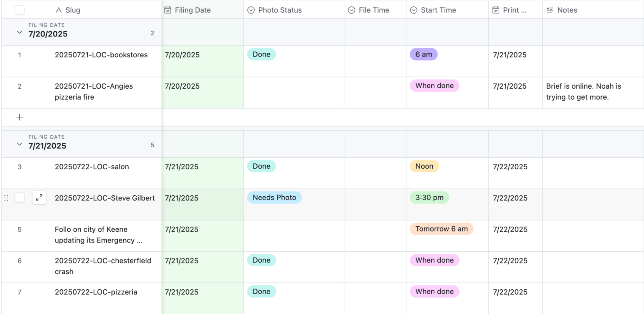Image resolution: width=644 pixels, height=314 pixels.
Task: Click Print date 7/22/2025 on Keene row
Action: [x=510, y=229]
